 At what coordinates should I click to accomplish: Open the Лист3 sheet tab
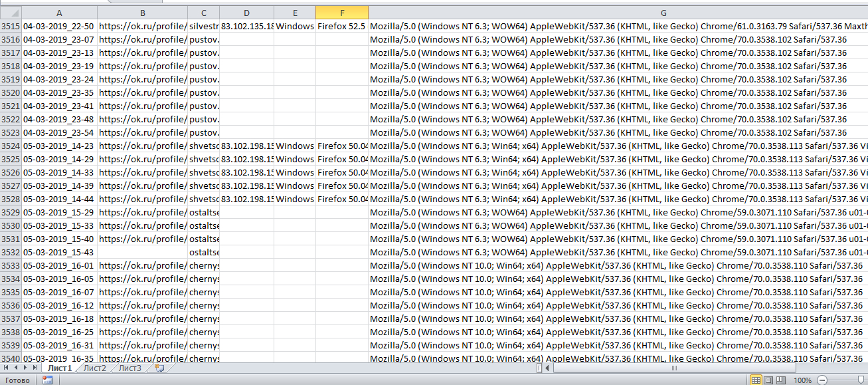(130, 368)
